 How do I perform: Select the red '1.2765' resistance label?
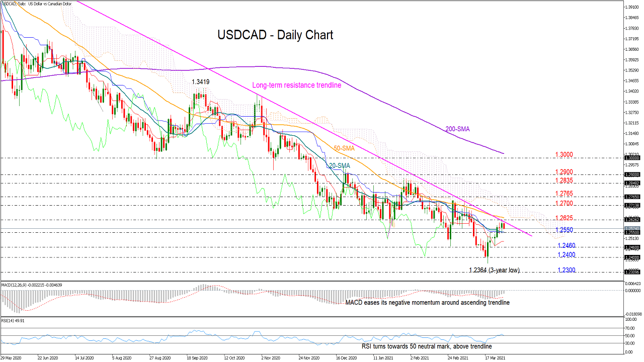click(565, 194)
